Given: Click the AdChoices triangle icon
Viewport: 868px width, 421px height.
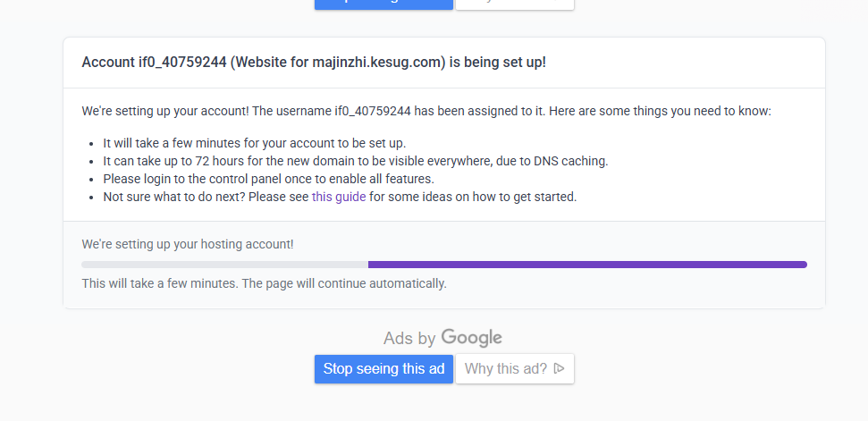Looking at the screenshot, I should point(560,368).
